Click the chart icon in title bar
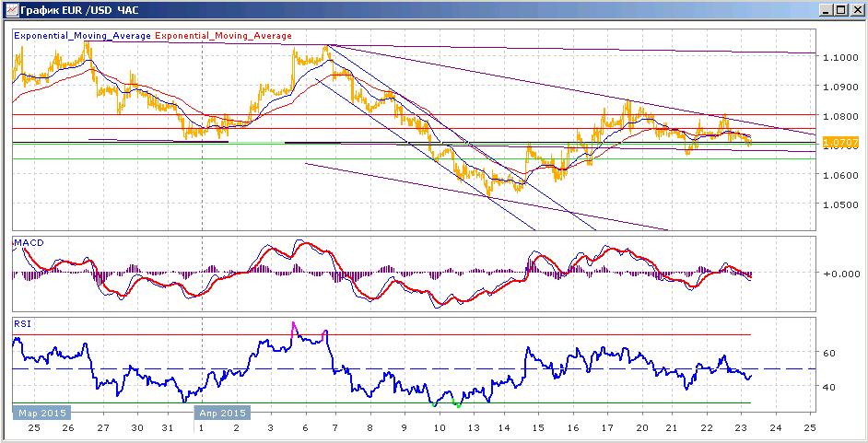The width and height of the screenshot is (868, 443). coord(10,9)
